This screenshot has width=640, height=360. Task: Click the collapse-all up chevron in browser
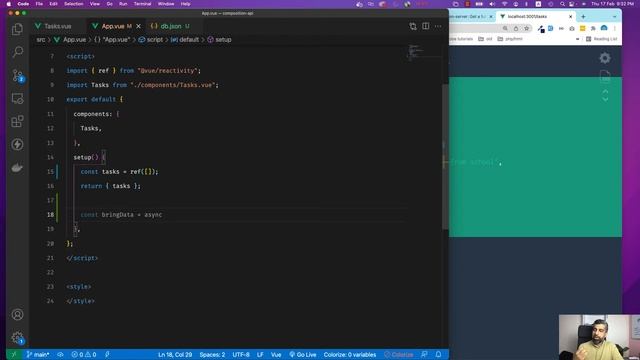point(605,92)
